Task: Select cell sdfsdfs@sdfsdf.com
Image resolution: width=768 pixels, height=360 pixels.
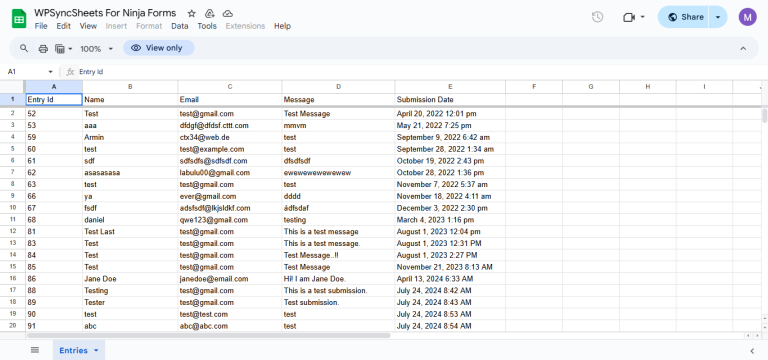Action: (x=230, y=161)
